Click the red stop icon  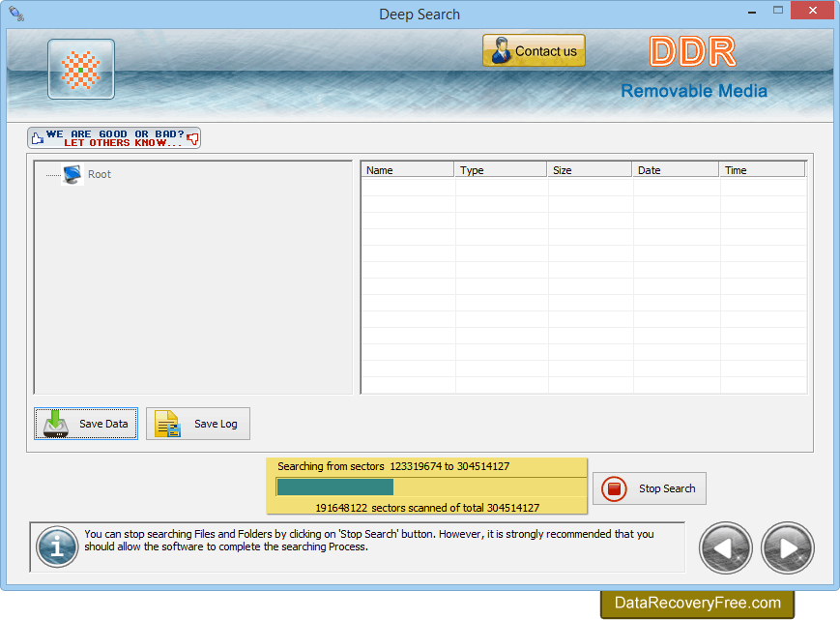[x=614, y=488]
